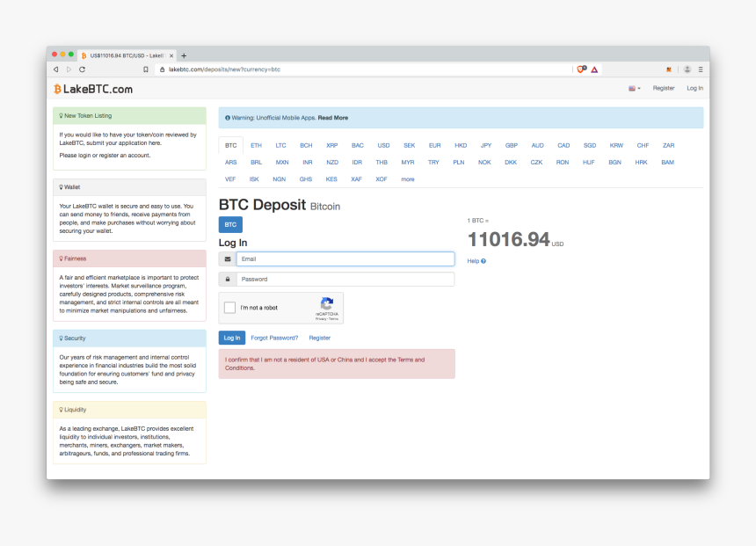The image size is (756, 546).
Task: Click the Fairness panel header
Action: coord(130,258)
